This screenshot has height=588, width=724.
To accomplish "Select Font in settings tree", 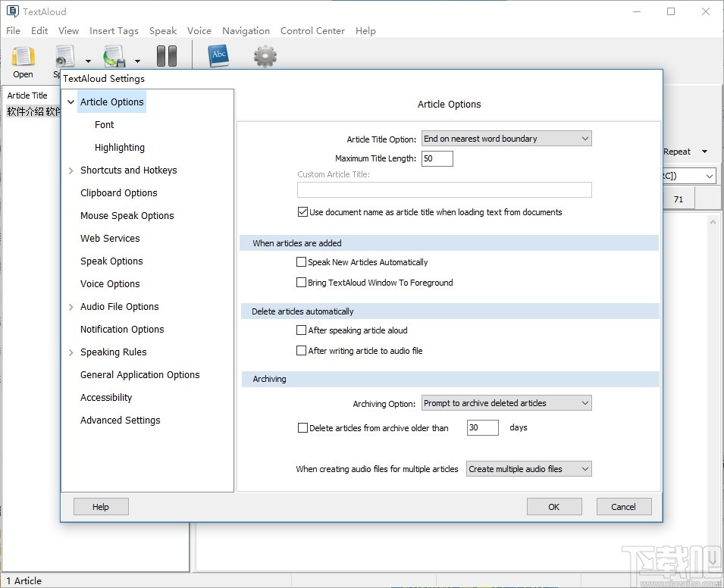I will 104,124.
